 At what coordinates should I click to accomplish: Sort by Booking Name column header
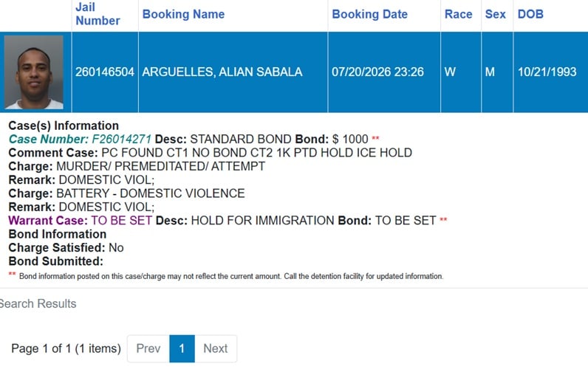pos(183,14)
